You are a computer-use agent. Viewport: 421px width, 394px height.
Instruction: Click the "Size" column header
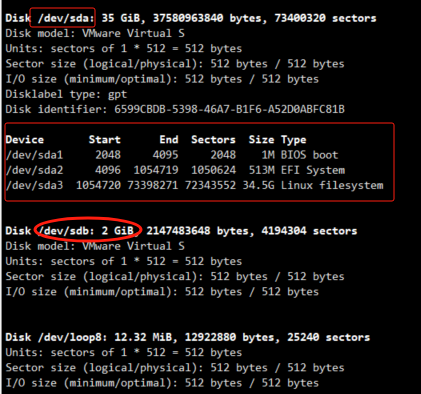click(261, 140)
